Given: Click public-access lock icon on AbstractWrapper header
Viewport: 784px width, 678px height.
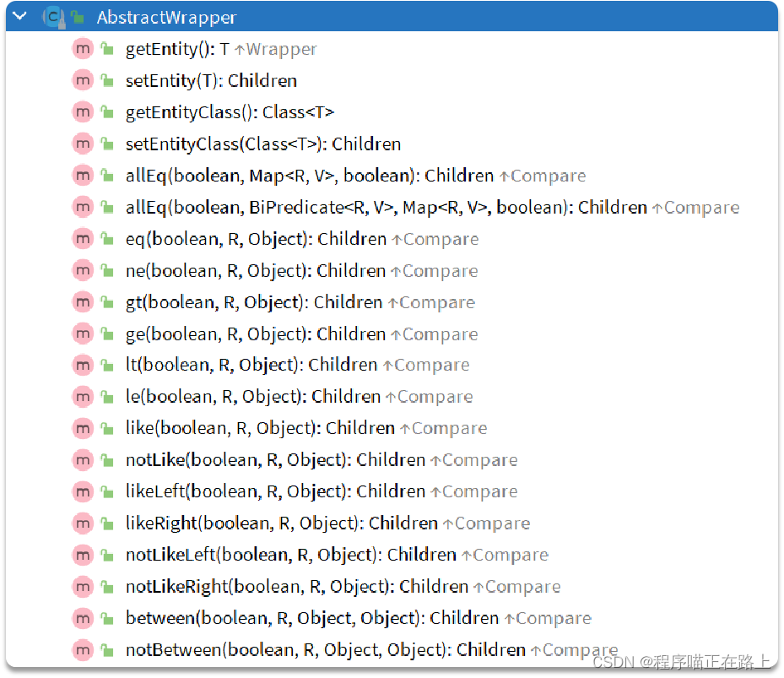Looking at the screenshot, I should (77, 17).
